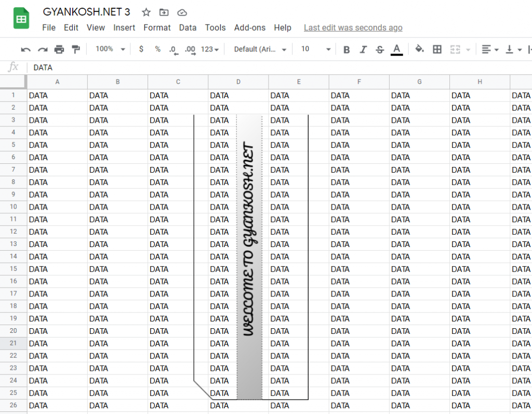Star the GYANKOSH.NET 3 spreadsheet
Screen dimensions: 532x414
tap(145, 12)
